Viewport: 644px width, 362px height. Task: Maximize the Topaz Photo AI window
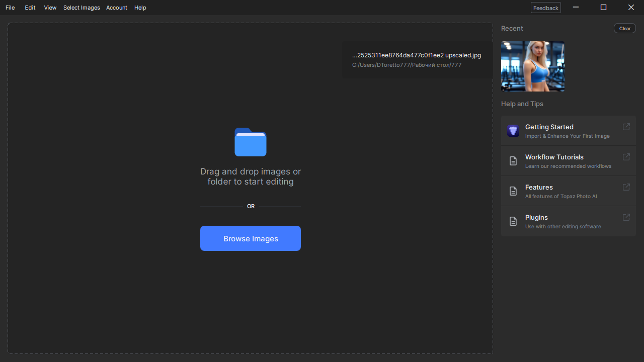604,7
